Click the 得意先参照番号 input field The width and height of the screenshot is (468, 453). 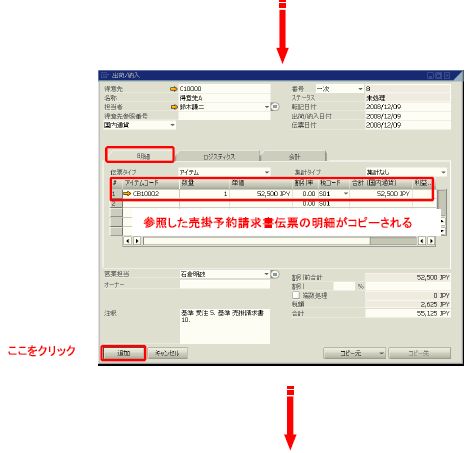224,116
